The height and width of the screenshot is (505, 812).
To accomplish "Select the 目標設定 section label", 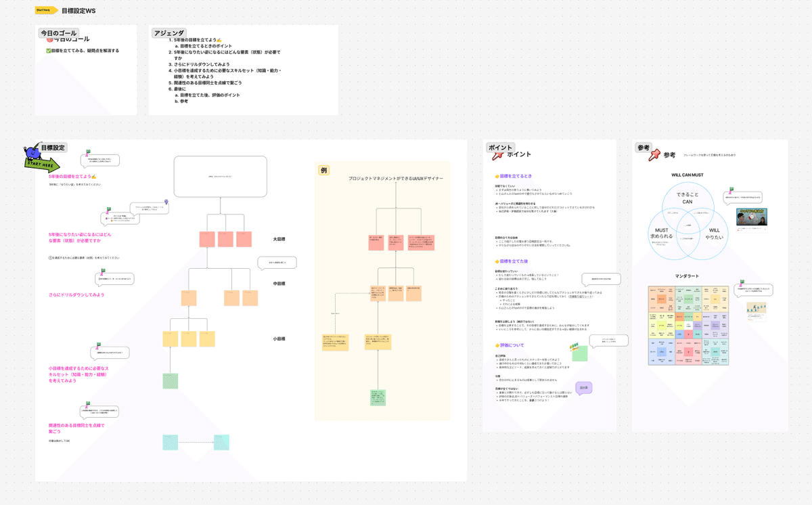I will tap(53, 147).
